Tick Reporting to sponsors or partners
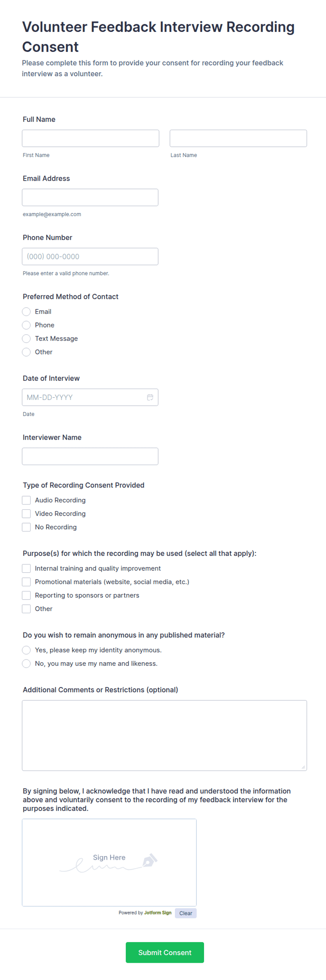This screenshot has width=326, height=980. (26, 595)
